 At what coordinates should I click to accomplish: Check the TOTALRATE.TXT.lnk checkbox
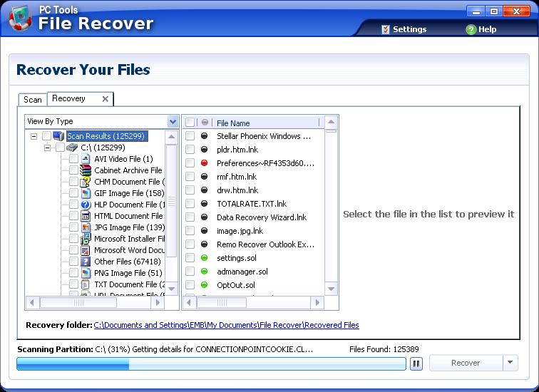tap(190, 204)
